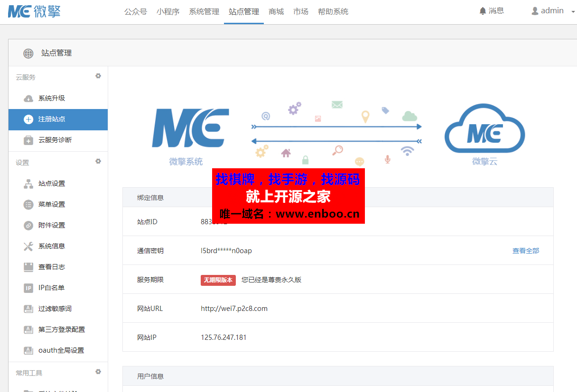Image resolution: width=577 pixels, height=392 pixels.
Task: Select the 站点管理 top tab
Action: (244, 12)
